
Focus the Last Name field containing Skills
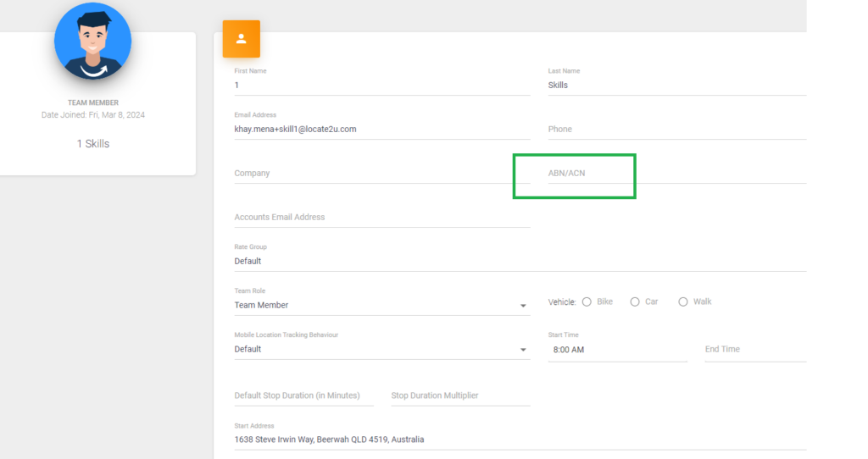tap(677, 86)
